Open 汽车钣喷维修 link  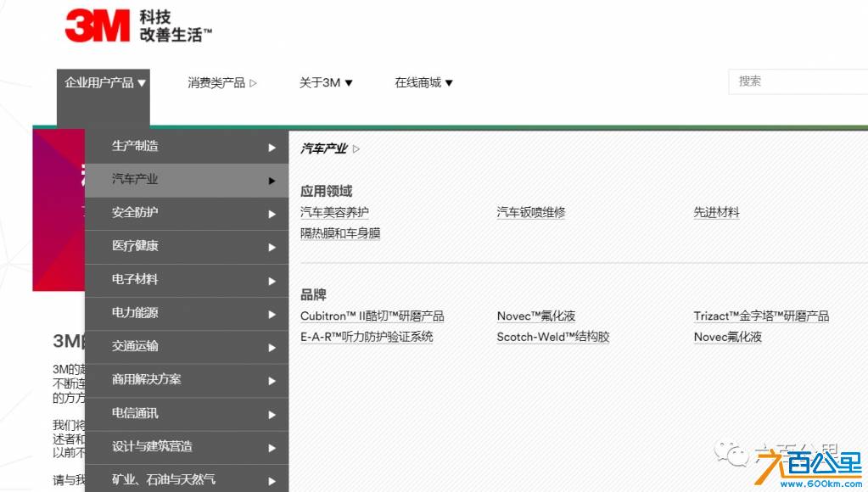tap(531, 212)
